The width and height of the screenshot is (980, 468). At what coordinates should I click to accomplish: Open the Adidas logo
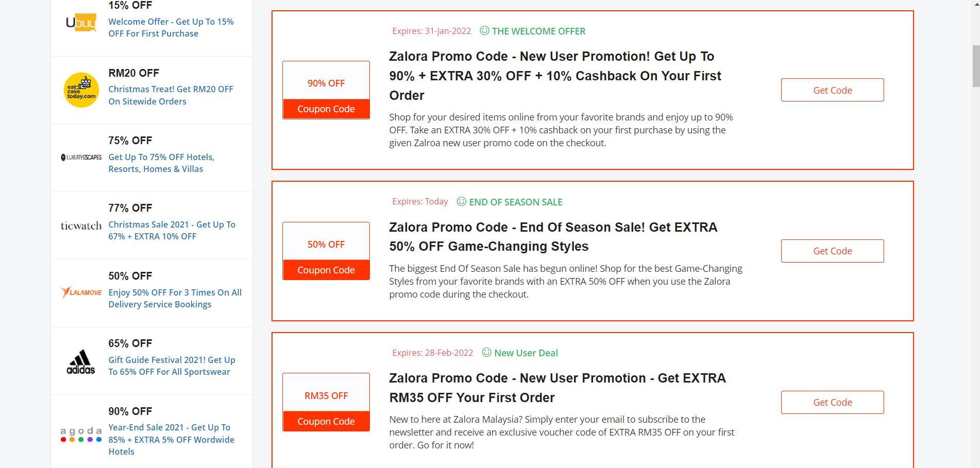pos(81,361)
